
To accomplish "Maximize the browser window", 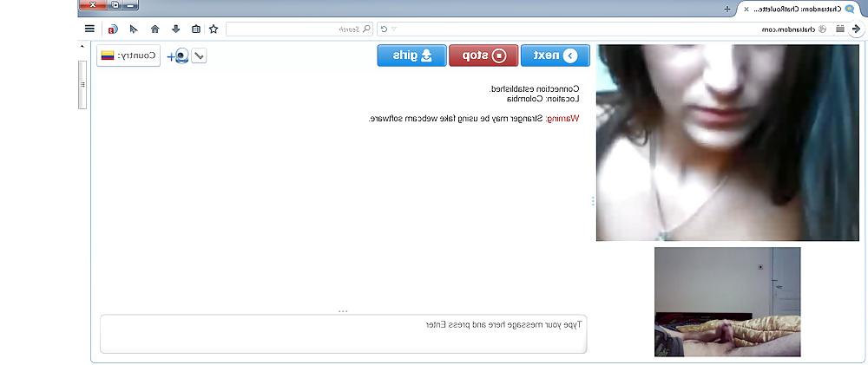I will 115,5.
